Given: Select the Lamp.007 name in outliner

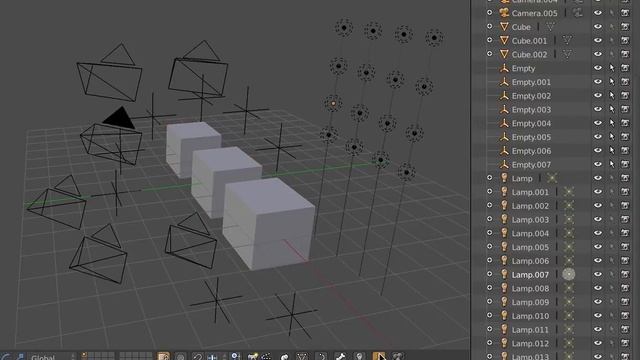Looking at the screenshot, I should (x=530, y=275).
